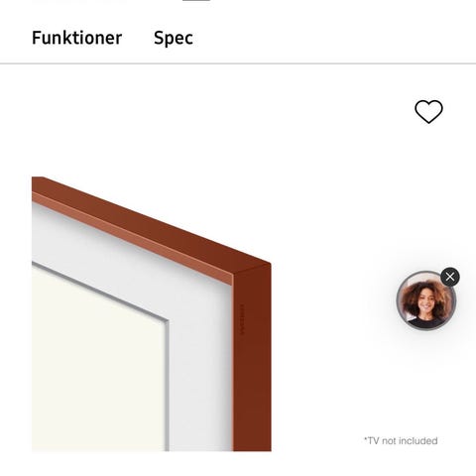Click the vertical silver bezel beside cream screen
476x476 pixels.
coord(168,385)
